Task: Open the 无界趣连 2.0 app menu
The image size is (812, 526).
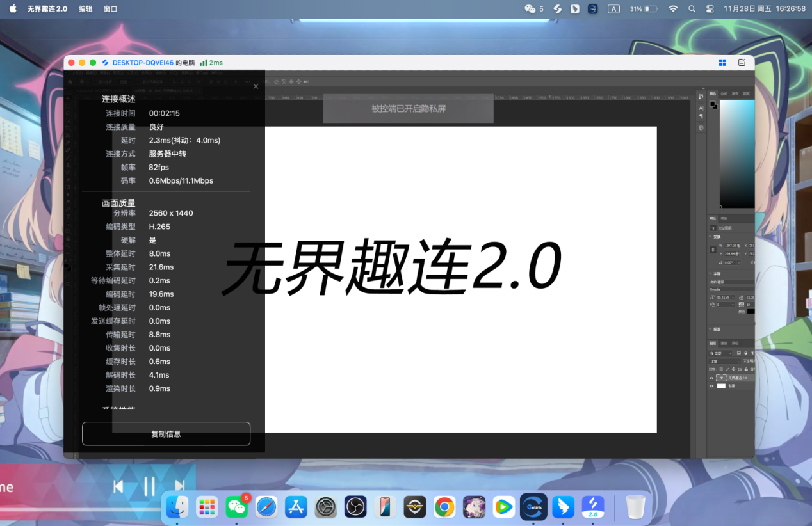Action: click(x=47, y=9)
